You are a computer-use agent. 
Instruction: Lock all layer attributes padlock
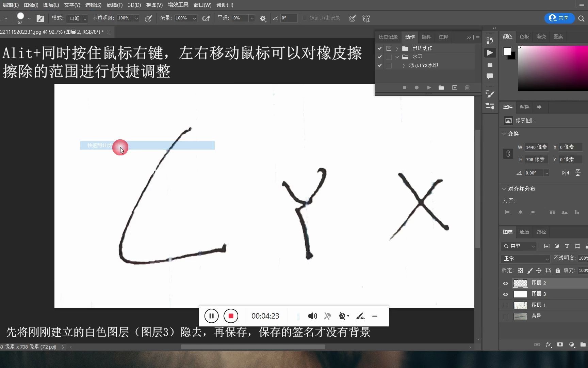557,271
